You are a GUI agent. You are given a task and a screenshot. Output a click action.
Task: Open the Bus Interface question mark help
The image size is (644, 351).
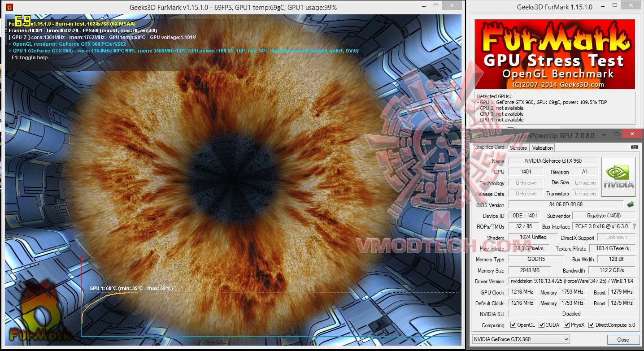pyautogui.click(x=634, y=226)
